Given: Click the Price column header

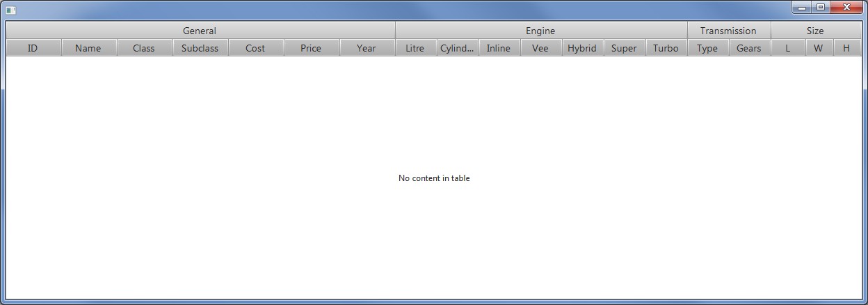Looking at the screenshot, I should (311, 48).
